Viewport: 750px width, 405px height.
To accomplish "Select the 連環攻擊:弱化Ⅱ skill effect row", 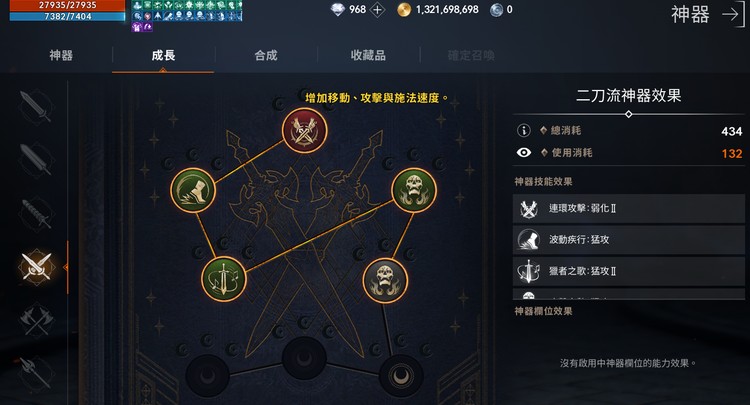I will pos(629,208).
